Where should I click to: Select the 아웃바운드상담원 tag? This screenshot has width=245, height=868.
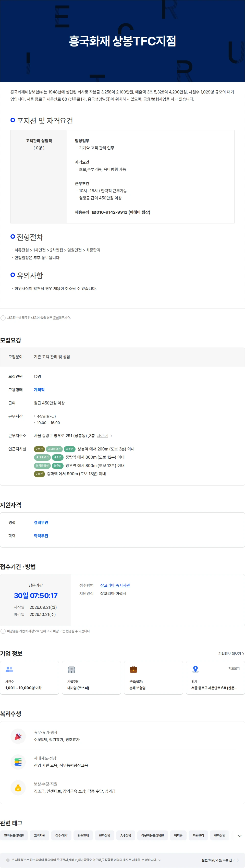click(x=152, y=835)
